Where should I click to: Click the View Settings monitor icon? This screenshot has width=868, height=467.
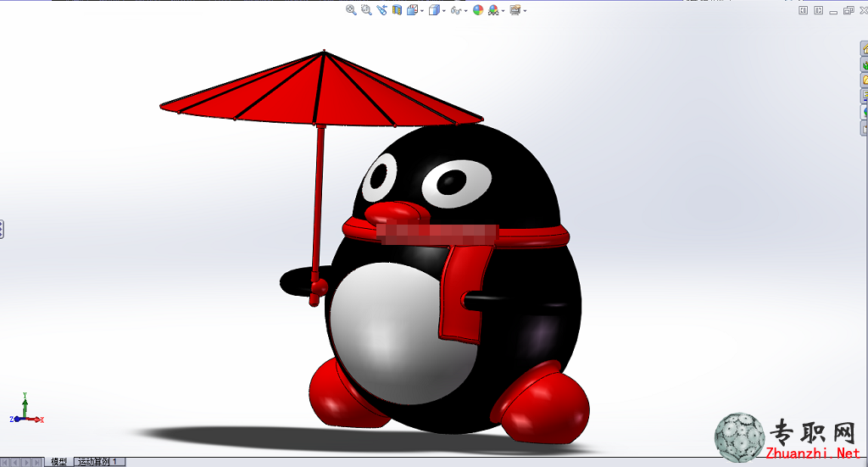pos(515,10)
